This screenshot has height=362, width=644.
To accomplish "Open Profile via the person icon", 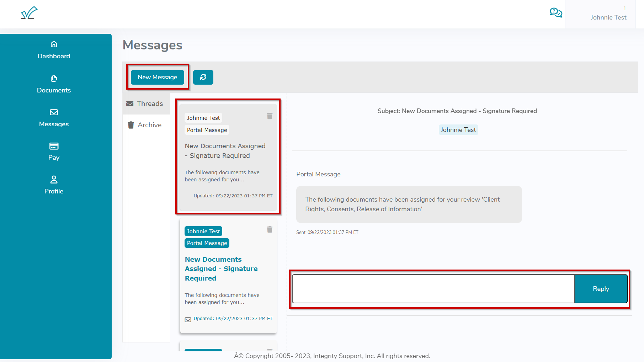I will pyautogui.click(x=54, y=180).
